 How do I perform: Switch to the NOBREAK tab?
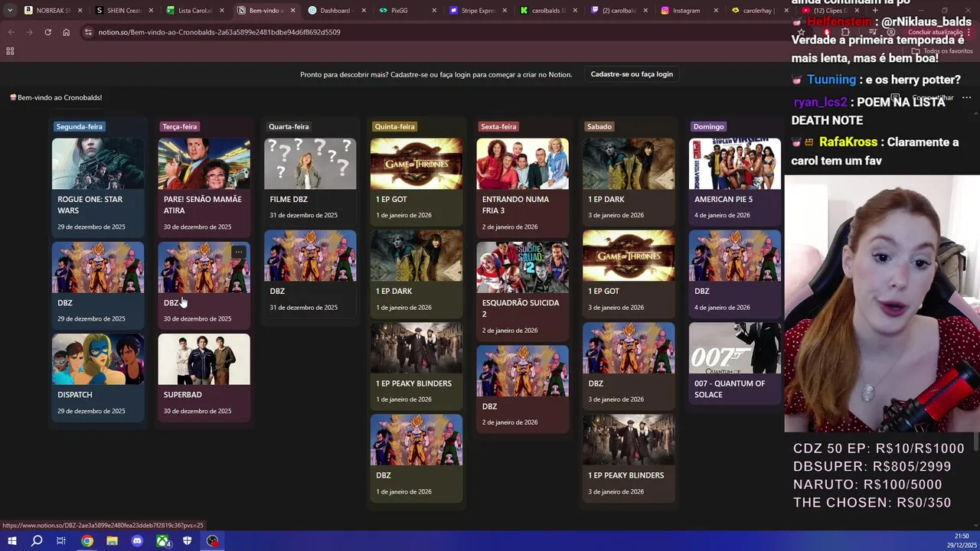(52, 11)
